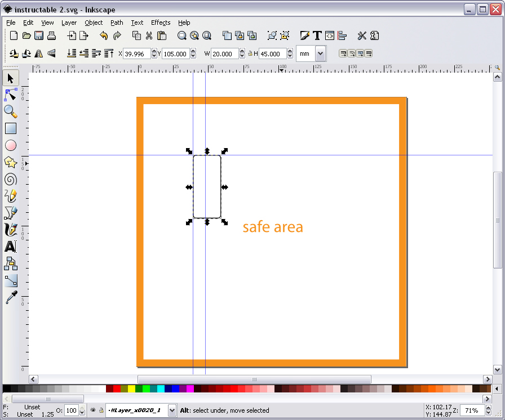Screen dimensions: 505x420
Task: Pick the yellow color swatch
Action: point(131,389)
